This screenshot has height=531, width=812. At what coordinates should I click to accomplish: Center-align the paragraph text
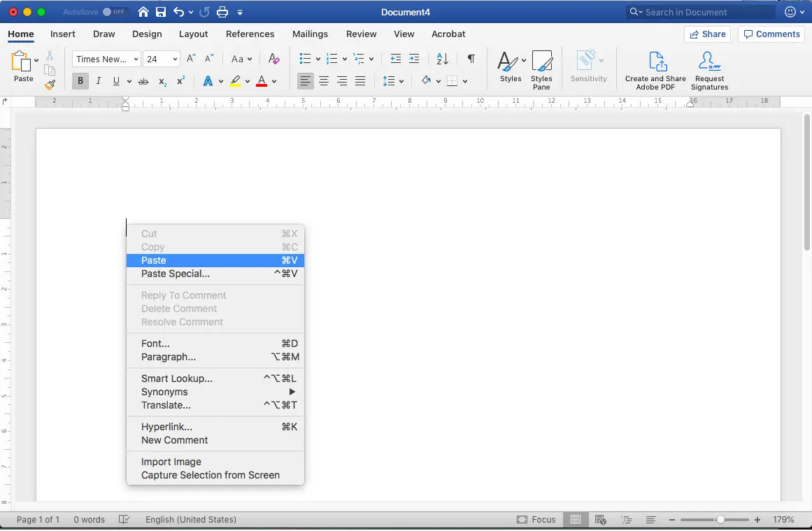click(324, 80)
